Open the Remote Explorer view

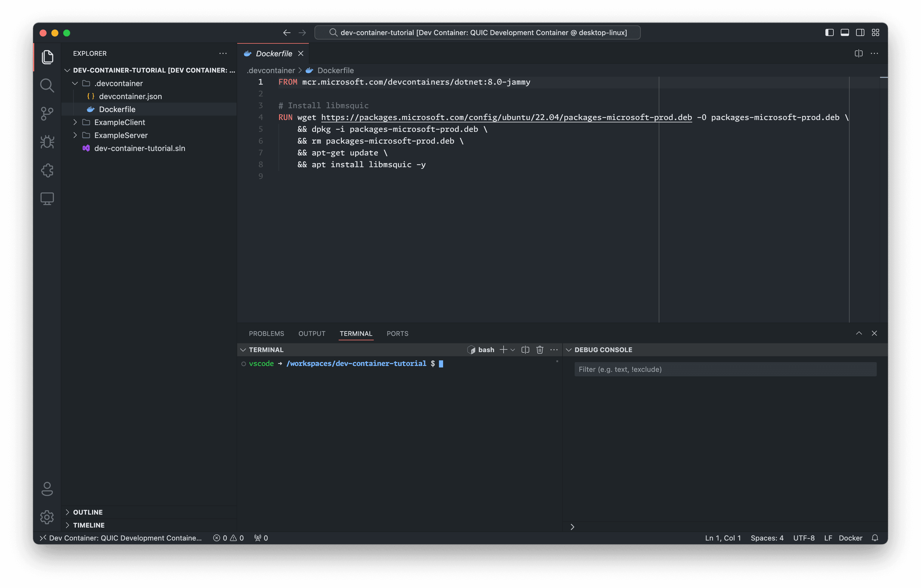point(47,198)
